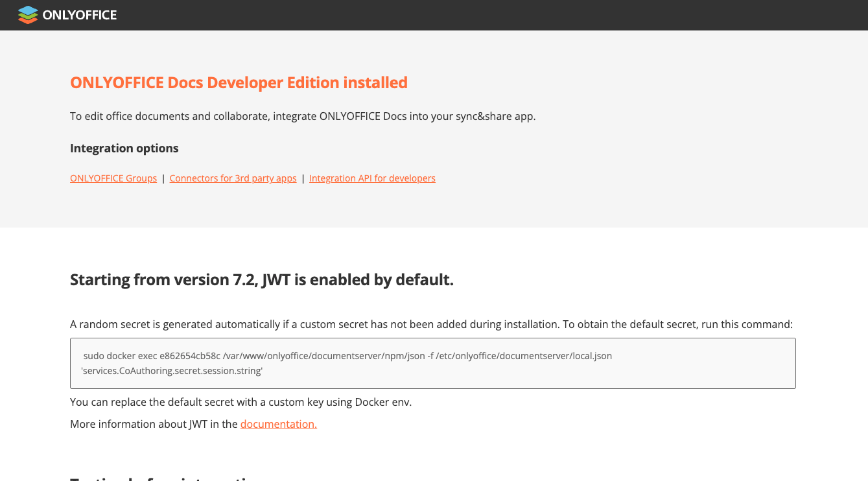Click the 'Starting from version 7.2' heading
This screenshot has width=868, height=481.
pyautogui.click(x=262, y=280)
